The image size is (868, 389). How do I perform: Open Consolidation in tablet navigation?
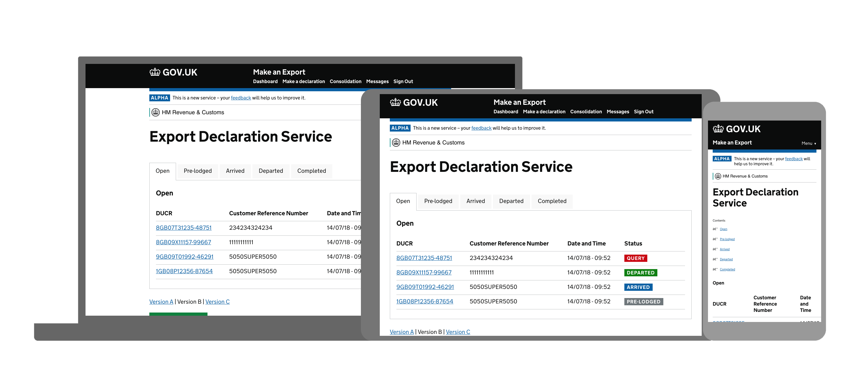click(x=586, y=112)
